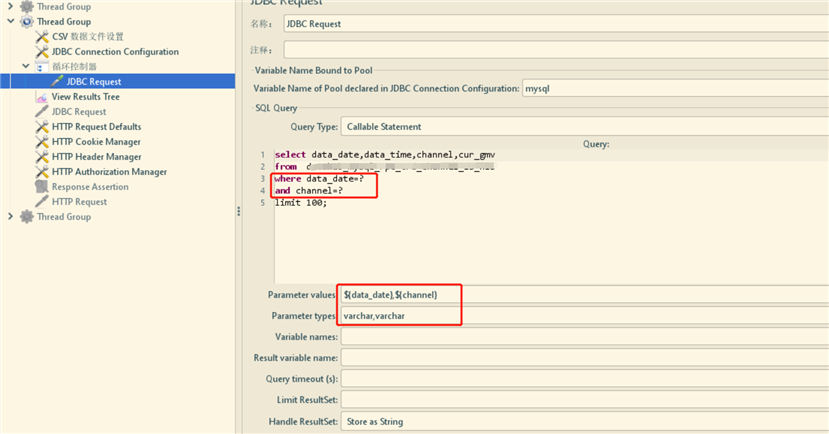Click the Parameter types field

(x=585, y=316)
